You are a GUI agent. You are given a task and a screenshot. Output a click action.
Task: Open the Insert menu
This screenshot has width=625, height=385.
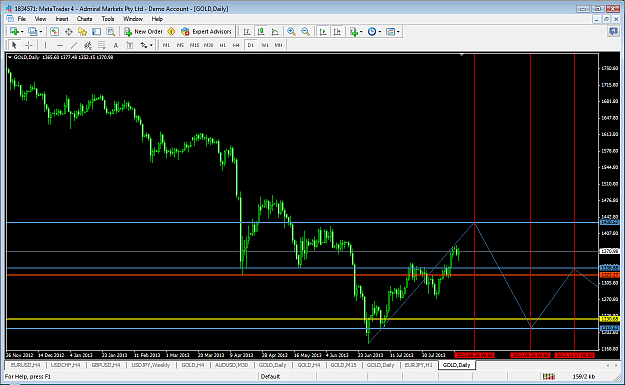pos(61,19)
